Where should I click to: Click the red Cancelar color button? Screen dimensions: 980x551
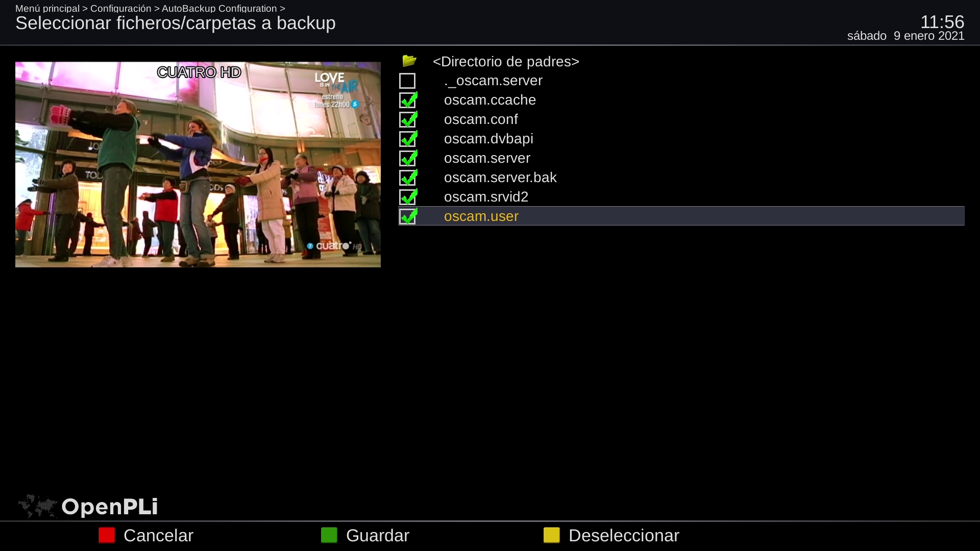coord(107,535)
